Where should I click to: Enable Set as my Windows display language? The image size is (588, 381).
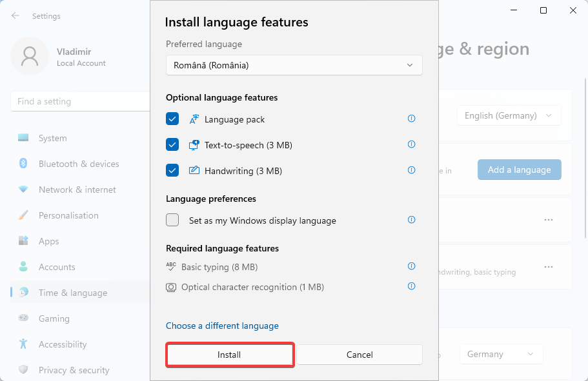point(172,220)
